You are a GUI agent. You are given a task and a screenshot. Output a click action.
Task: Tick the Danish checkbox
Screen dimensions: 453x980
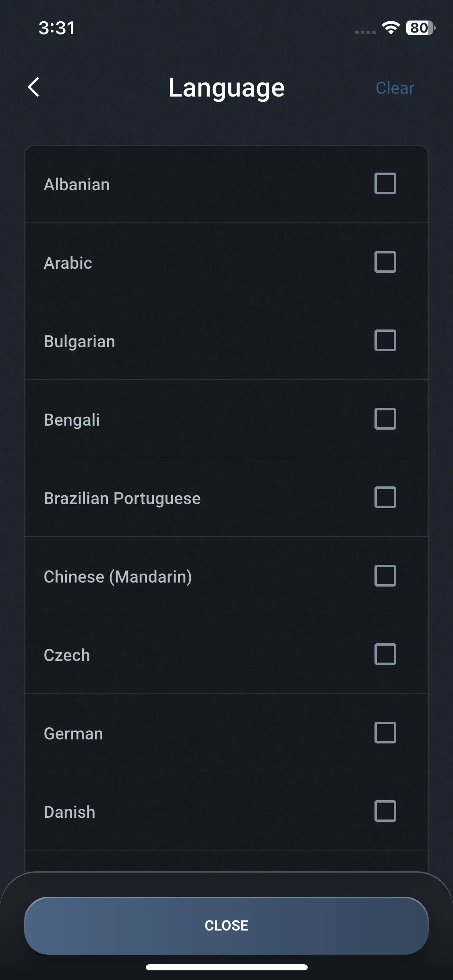[385, 811]
